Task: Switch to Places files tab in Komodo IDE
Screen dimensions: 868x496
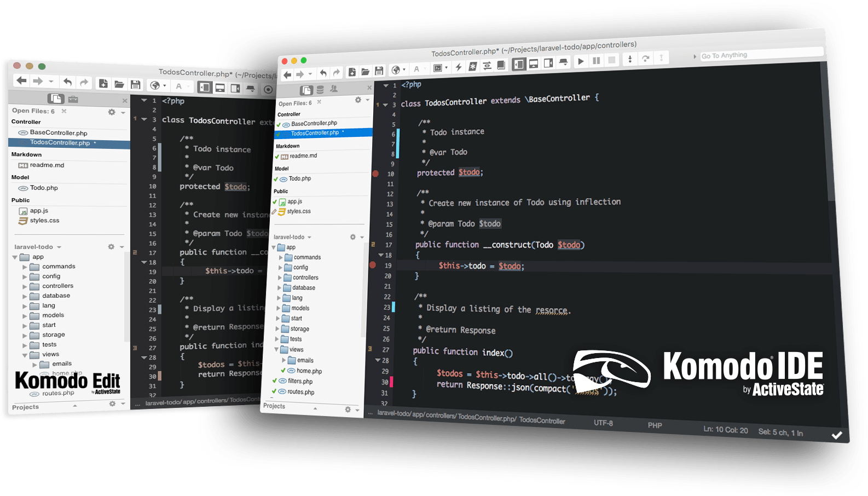Action: pyautogui.click(x=306, y=90)
